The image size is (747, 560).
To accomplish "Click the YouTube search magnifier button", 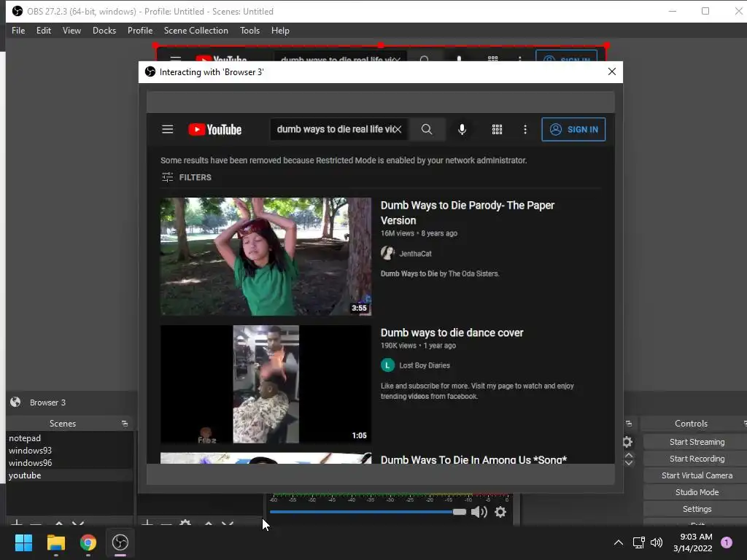I will (426, 130).
